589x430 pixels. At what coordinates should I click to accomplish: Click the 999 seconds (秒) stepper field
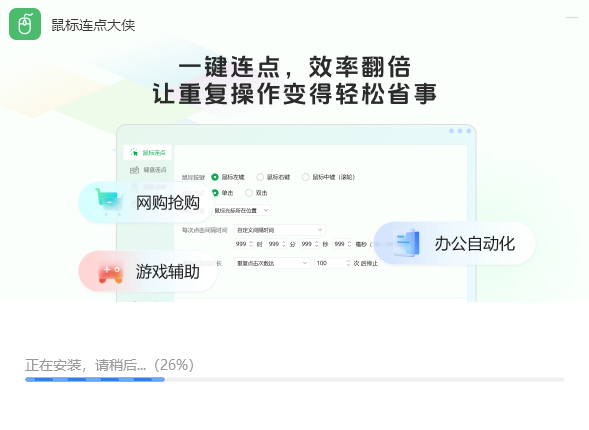point(310,244)
